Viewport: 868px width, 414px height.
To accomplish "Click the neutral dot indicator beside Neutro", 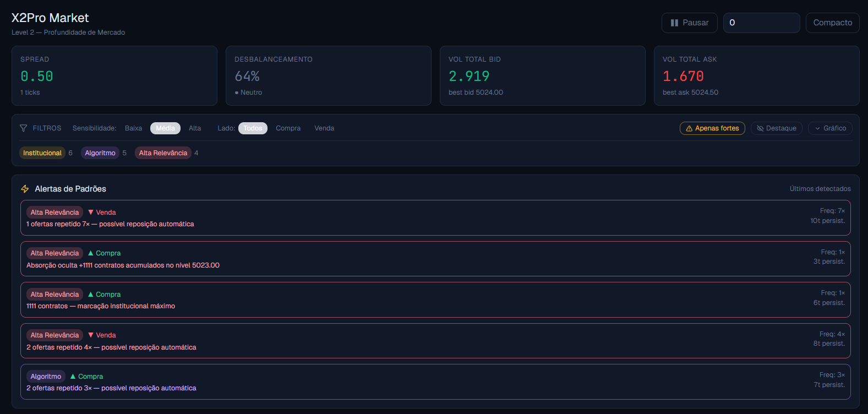I will pyautogui.click(x=237, y=92).
